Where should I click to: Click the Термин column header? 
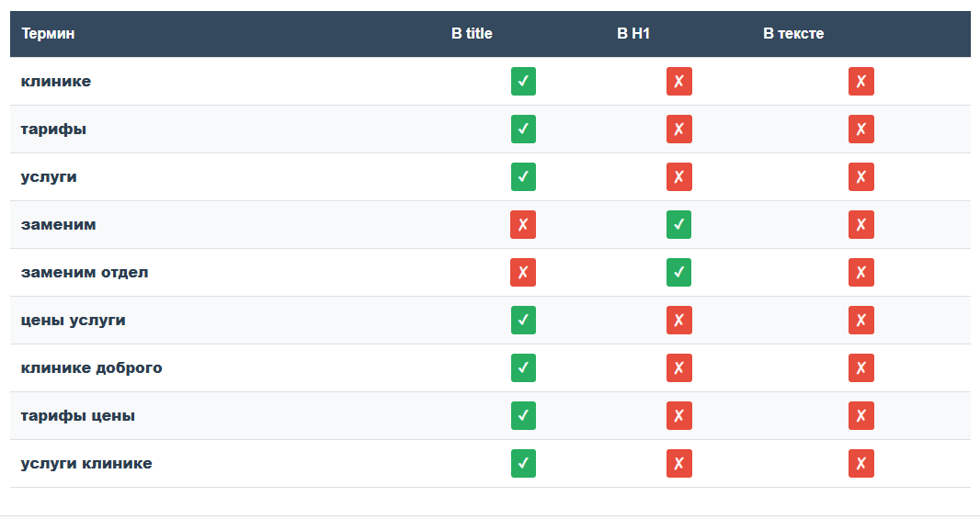tap(48, 34)
